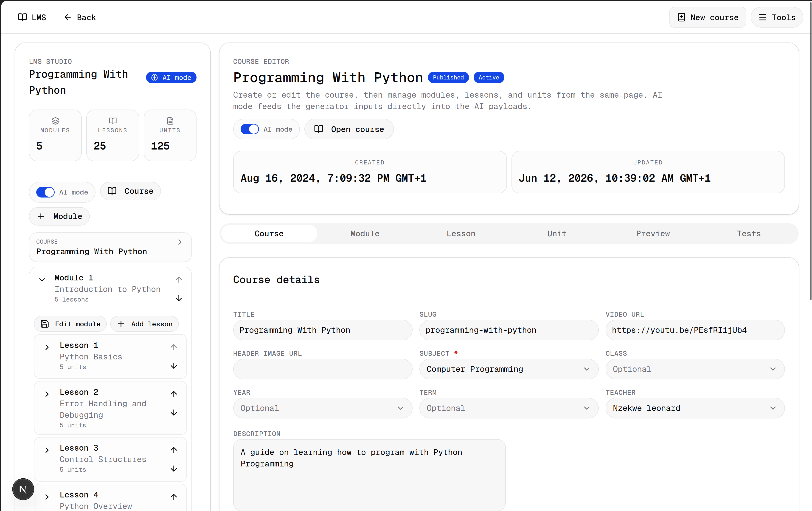
Task: Expand Lesson 1 Python Basics chevron
Action: coord(47,347)
